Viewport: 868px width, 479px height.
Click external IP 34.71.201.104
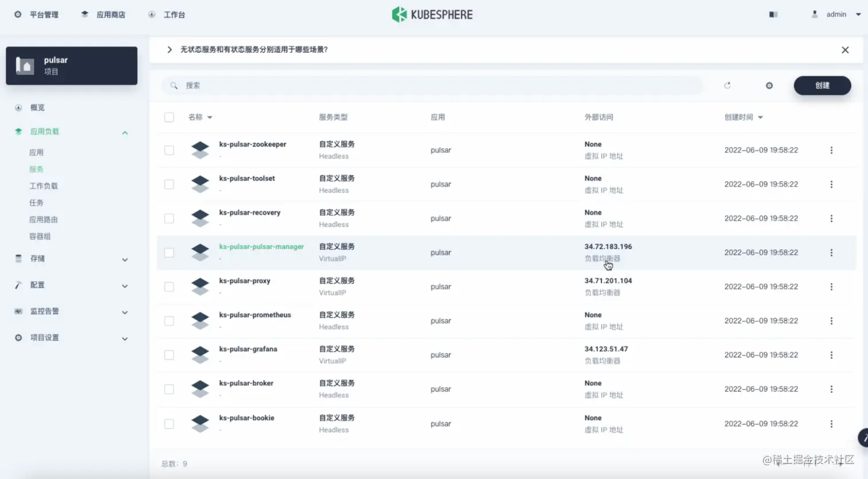pyautogui.click(x=608, y=281)
